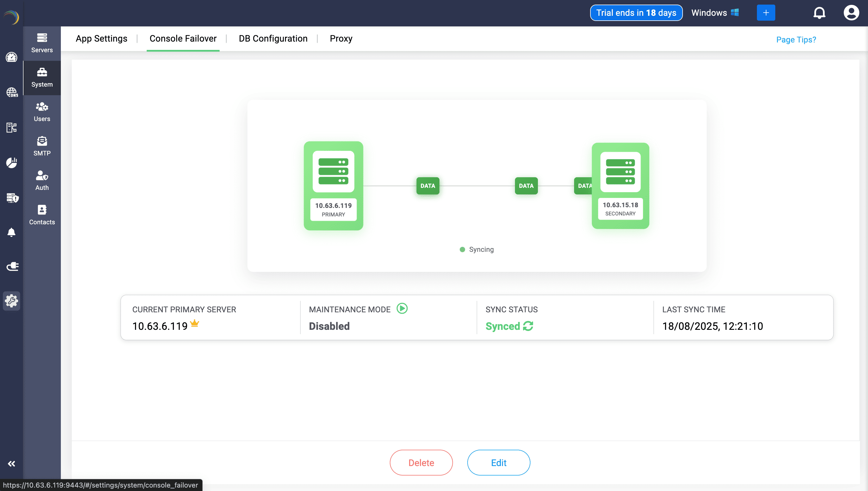Click the Delete button
This screenshot has height=491, width=868.
[x=421, y=462]
